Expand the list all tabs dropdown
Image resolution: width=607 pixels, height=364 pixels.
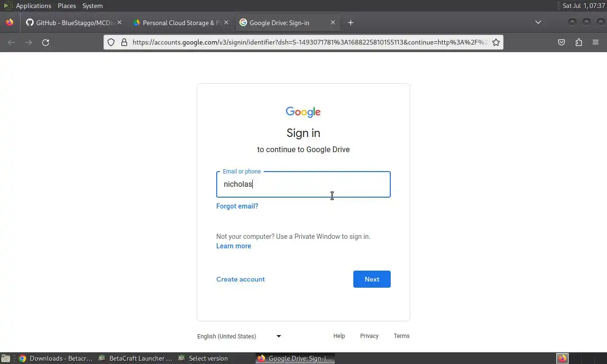click(x=538, y=22)
